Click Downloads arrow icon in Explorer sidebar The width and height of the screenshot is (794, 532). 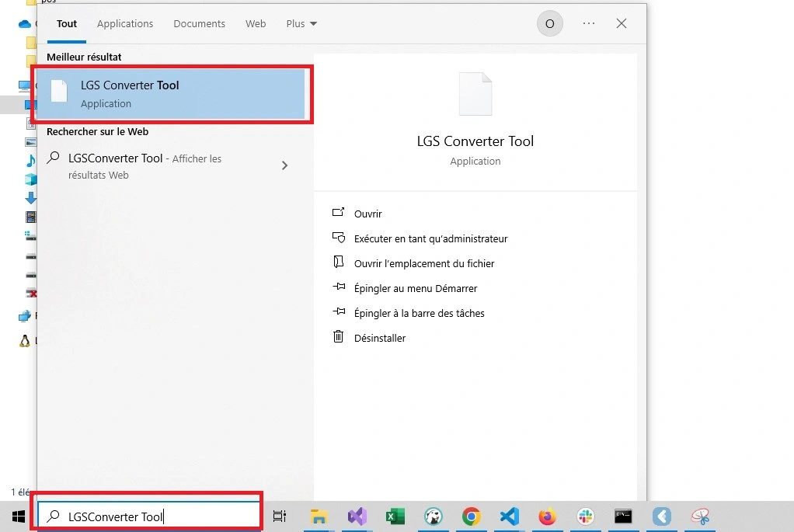31,198
